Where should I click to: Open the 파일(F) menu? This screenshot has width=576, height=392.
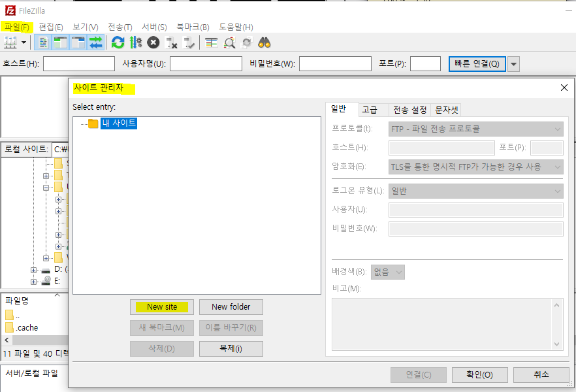(x=17, y=27)
